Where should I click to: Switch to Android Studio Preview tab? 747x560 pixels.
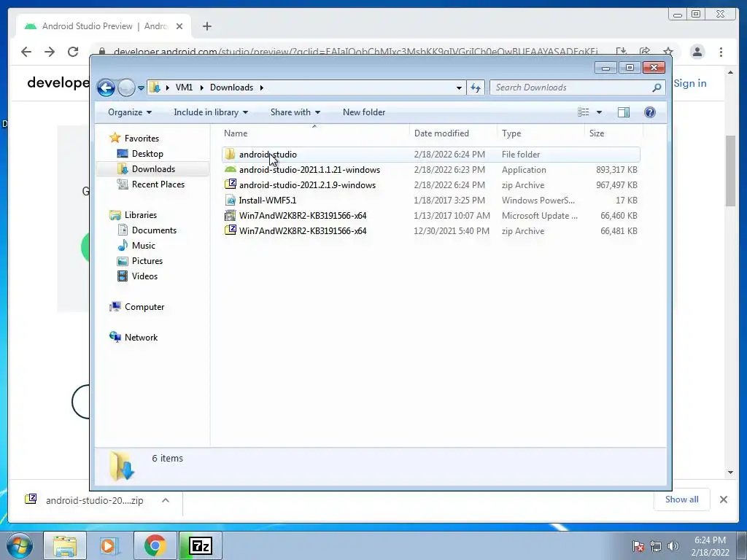point(104,26)
